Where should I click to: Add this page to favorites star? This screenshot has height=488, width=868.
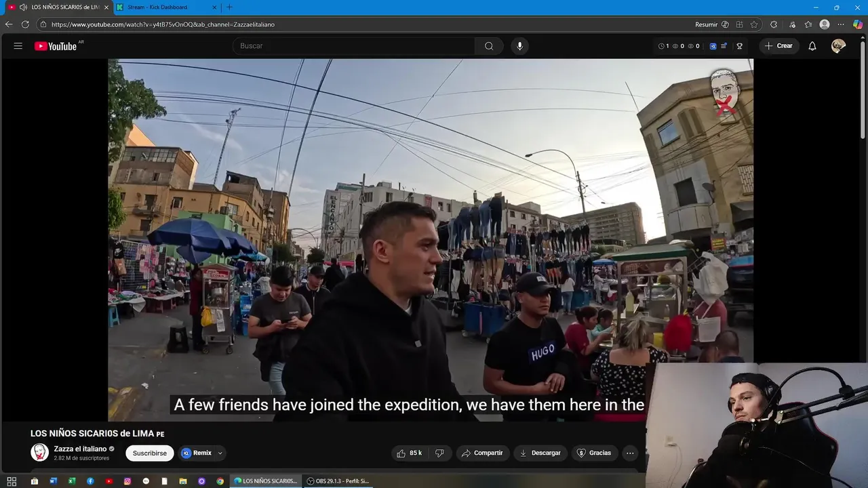[754, 24]
